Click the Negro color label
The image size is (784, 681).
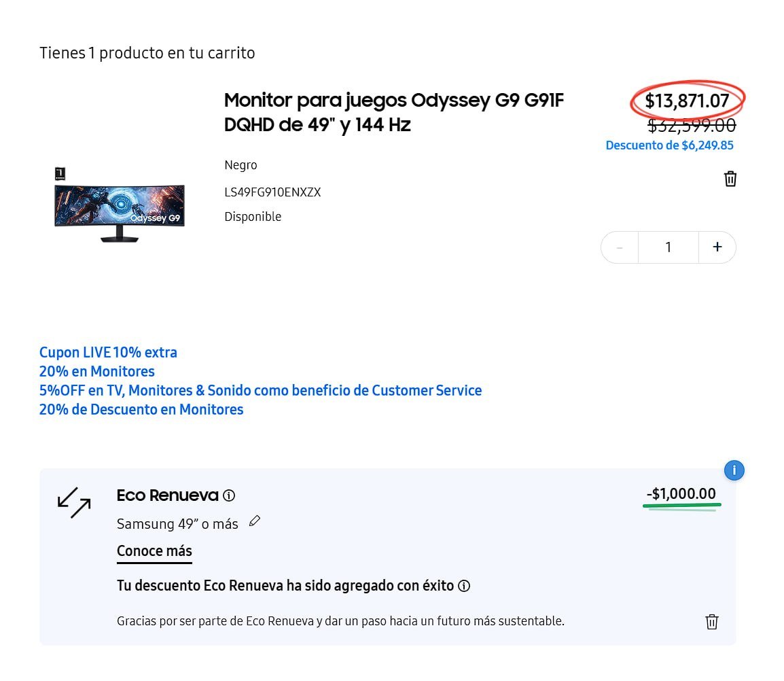click(x=240, y=165)
